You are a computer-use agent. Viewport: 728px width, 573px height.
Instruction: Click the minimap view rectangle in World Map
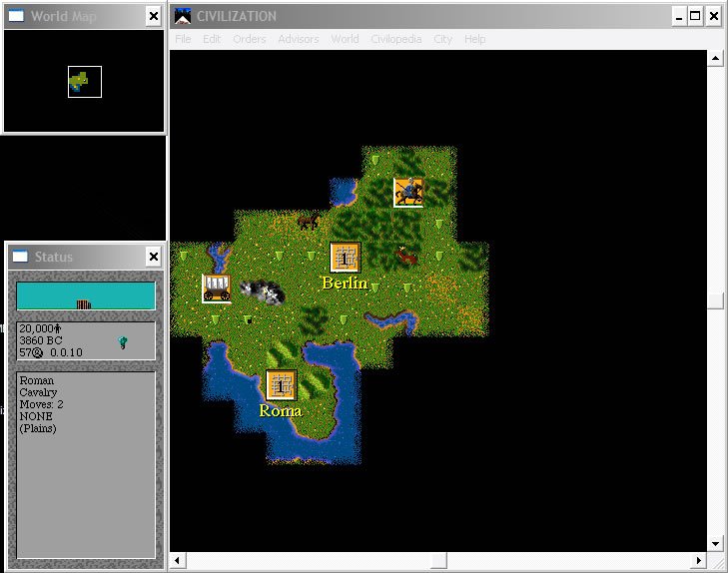tap(85, 82)
